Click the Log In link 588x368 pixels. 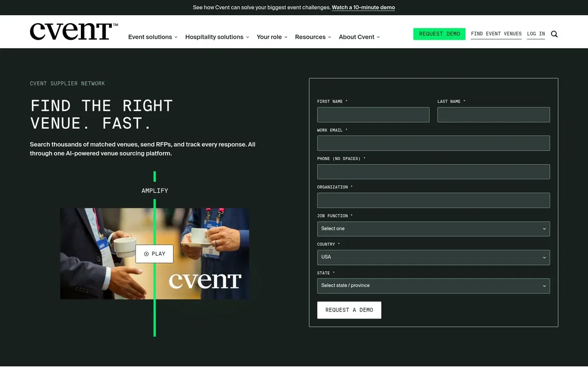tap(536, 34)
